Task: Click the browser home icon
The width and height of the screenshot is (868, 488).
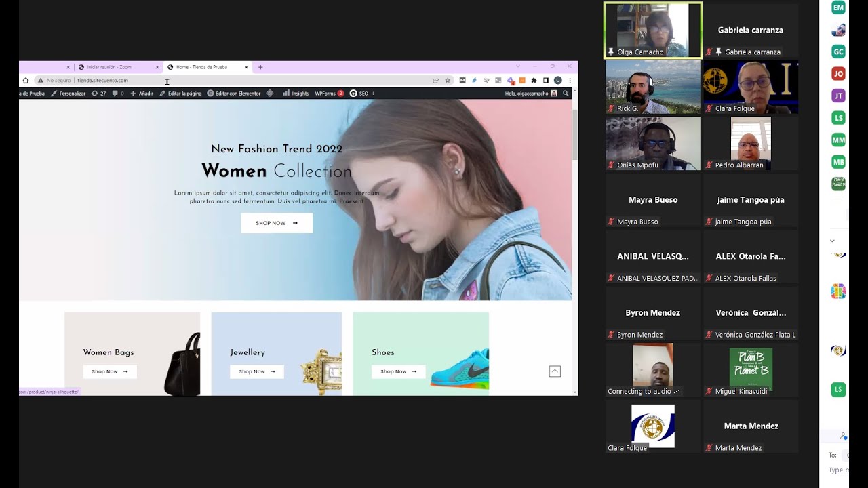Action: coord(26,80)
